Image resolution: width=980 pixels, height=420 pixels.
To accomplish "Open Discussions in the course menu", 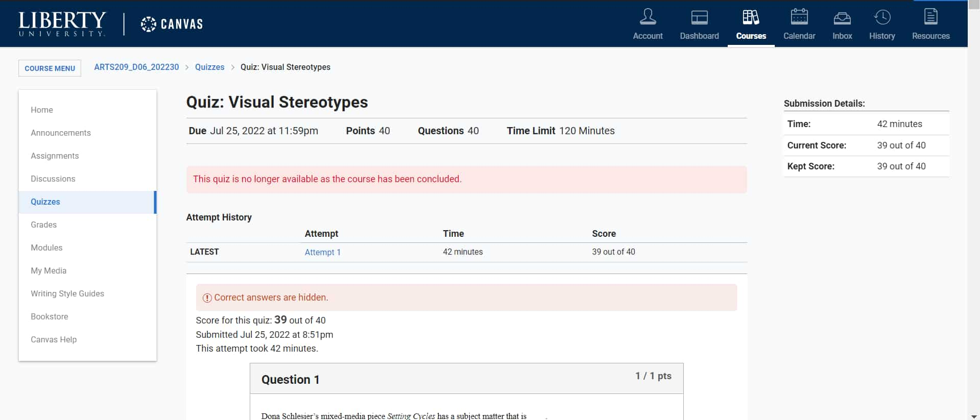I will pyautogui.click(x=53, y=179).
